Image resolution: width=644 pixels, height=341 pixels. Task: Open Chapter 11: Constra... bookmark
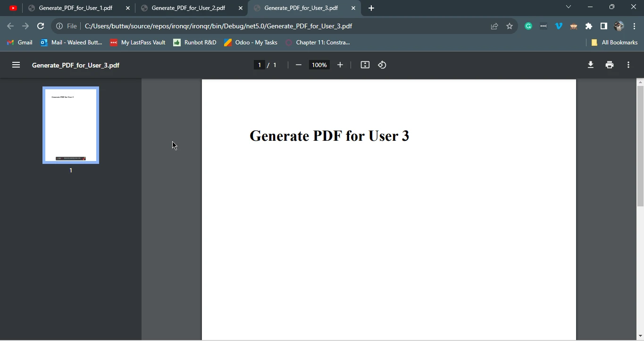point(318,43)
